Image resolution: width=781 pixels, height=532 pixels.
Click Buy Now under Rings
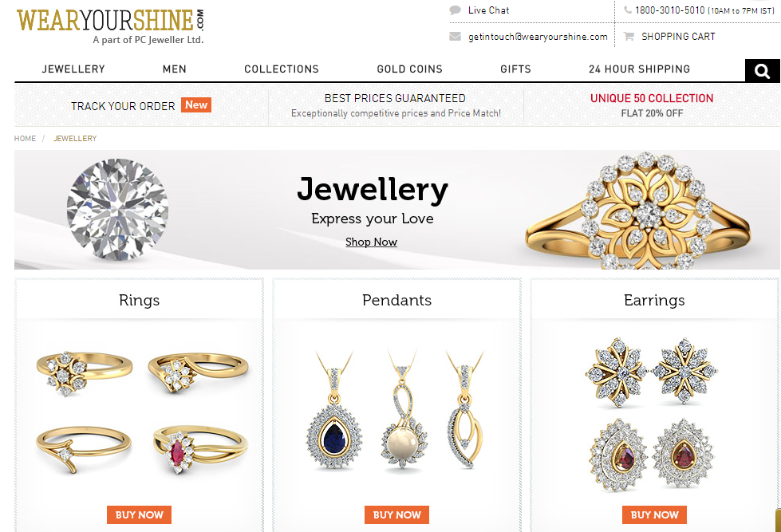coord(139,514)
